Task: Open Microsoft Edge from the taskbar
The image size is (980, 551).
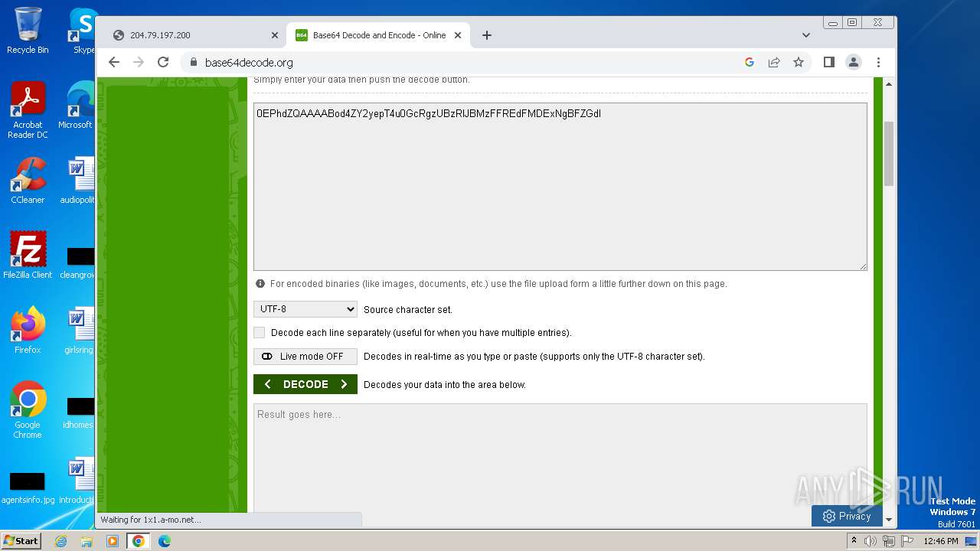Action: 165,541
